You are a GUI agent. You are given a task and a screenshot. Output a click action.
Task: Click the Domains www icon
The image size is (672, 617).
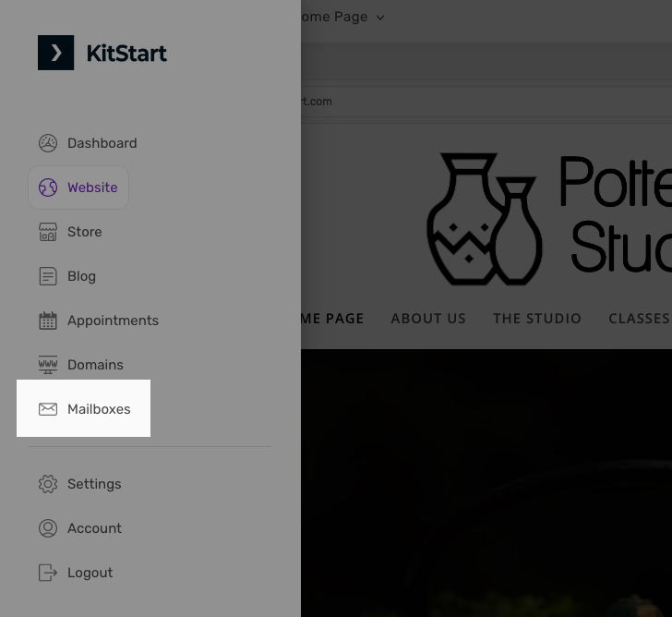click(x=48, y=365)
